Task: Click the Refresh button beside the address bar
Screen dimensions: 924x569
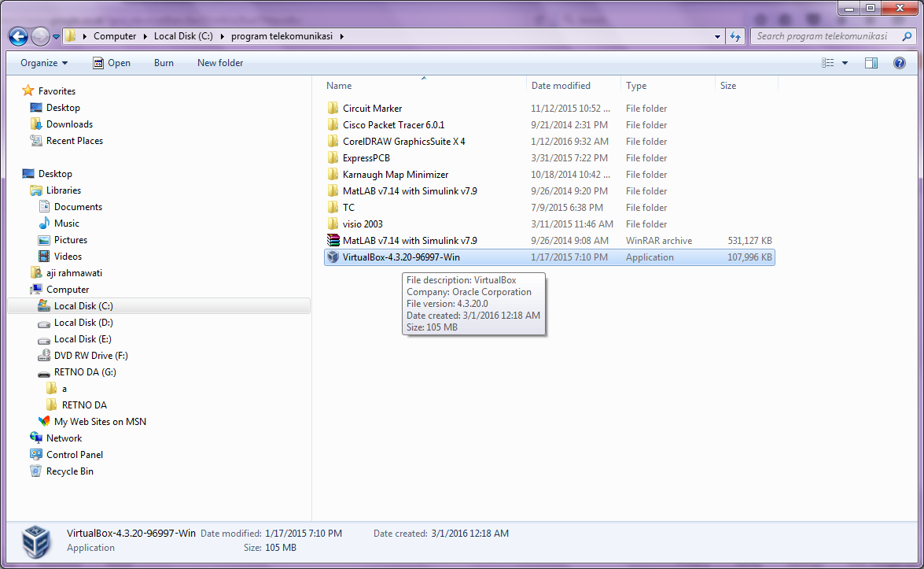Action: (x=735, y=36)
